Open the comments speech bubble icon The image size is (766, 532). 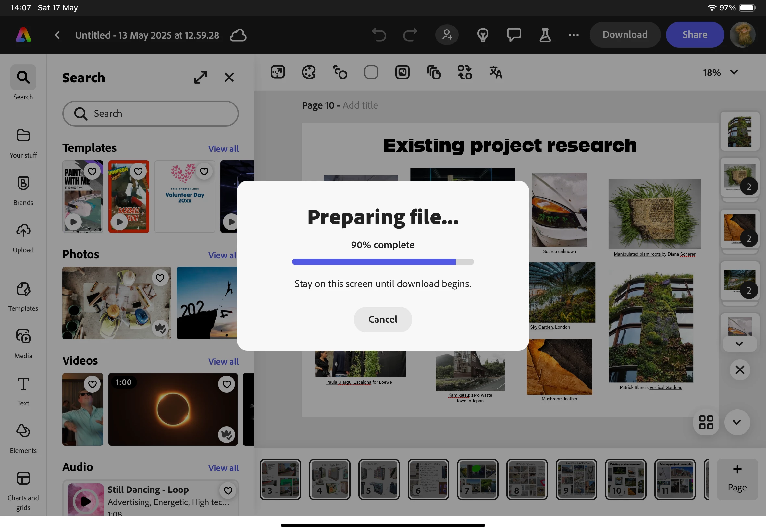[513, 35]
